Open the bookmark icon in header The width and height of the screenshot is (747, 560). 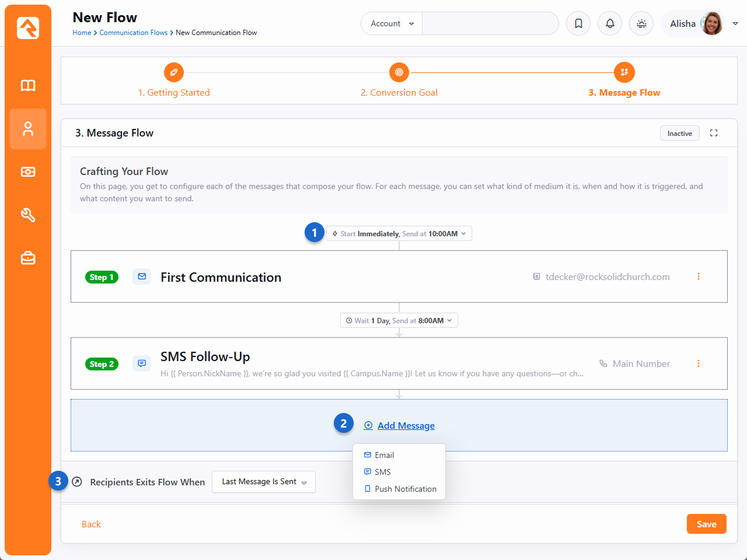pyautogui.click(x=578, y=23)
